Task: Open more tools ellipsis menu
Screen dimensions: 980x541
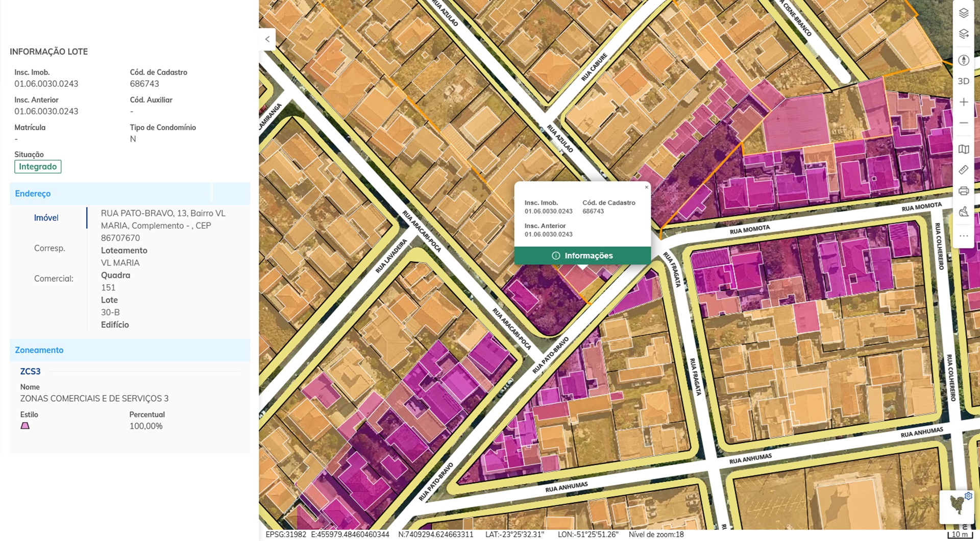Action: point(964,236)
